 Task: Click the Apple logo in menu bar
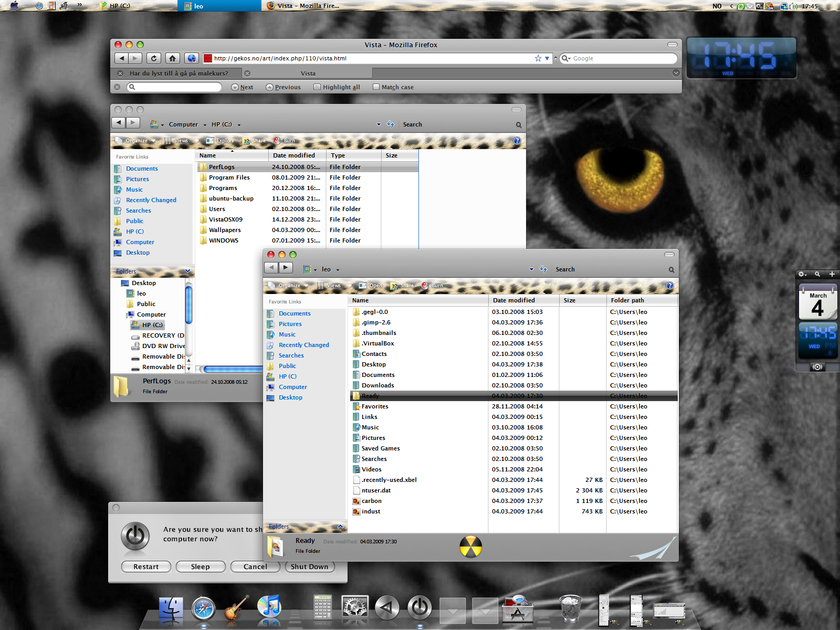(x=14, y=6)
